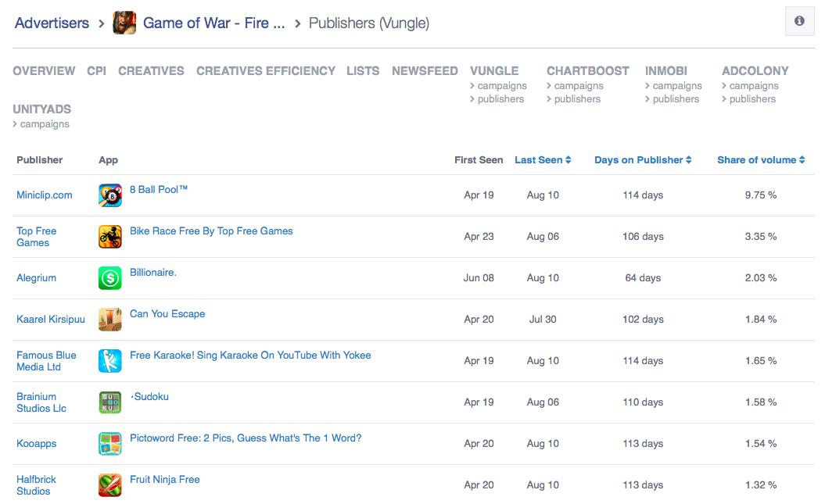This screenshot has height=504, width=825.
Task: Click the info icon button
Action: point(799,21)
